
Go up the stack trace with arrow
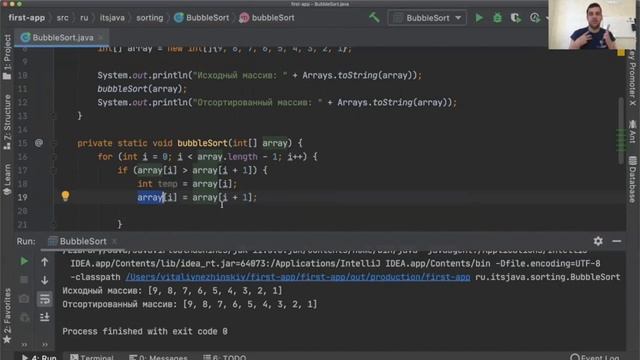[44, 262]
